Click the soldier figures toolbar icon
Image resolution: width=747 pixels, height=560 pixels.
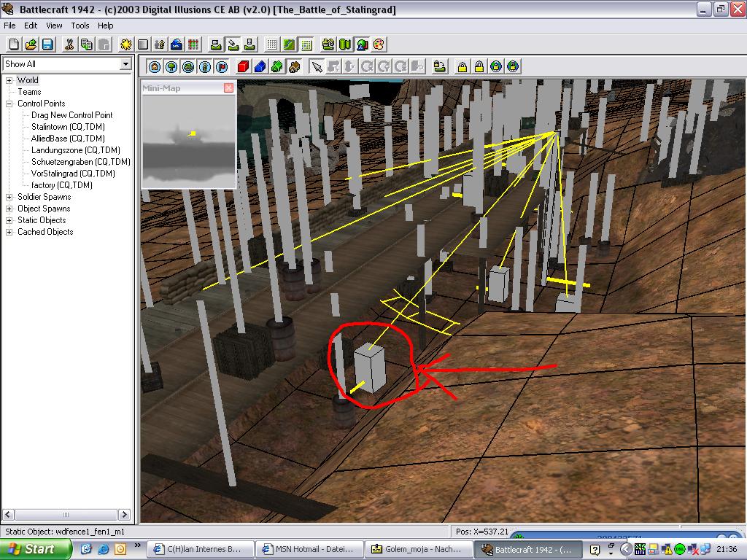click(x=160, y=44)
